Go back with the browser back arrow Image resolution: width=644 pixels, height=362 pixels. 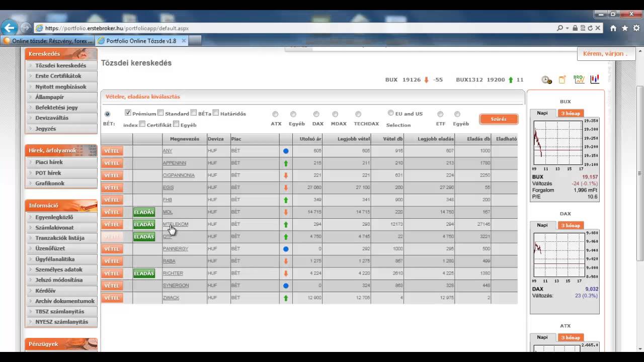click(x=9, y=28)
